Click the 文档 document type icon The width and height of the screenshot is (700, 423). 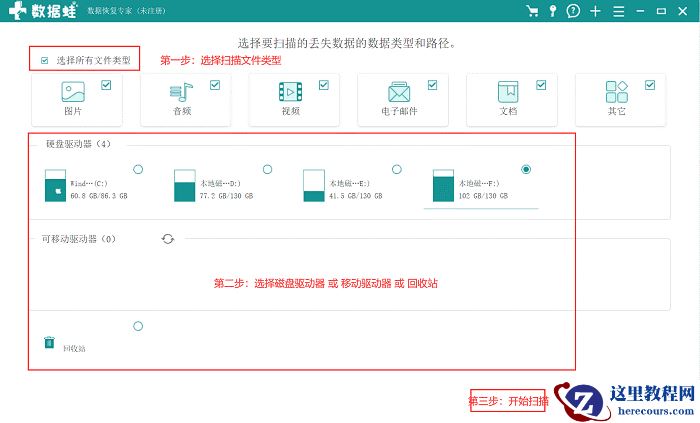point(508,92)
